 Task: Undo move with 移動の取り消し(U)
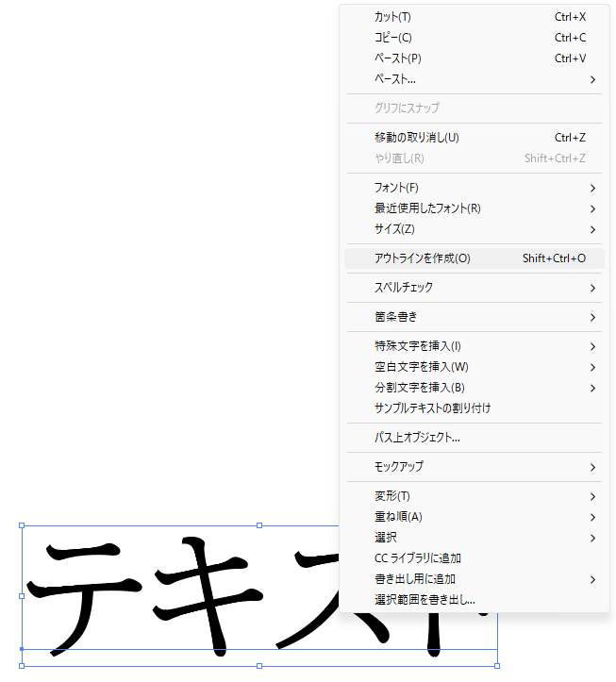[416, 138]
